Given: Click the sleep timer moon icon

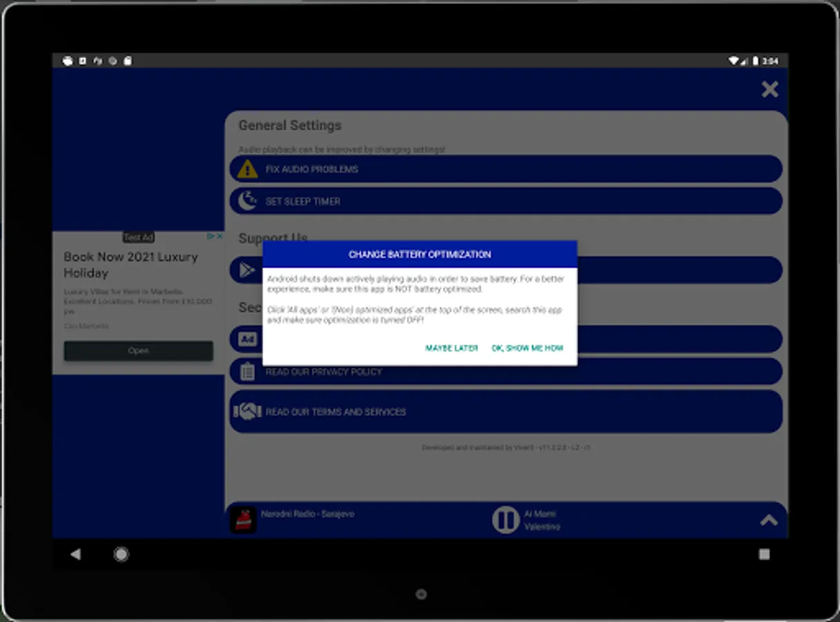Looking at the screenshot, I should tap(247, 201).
